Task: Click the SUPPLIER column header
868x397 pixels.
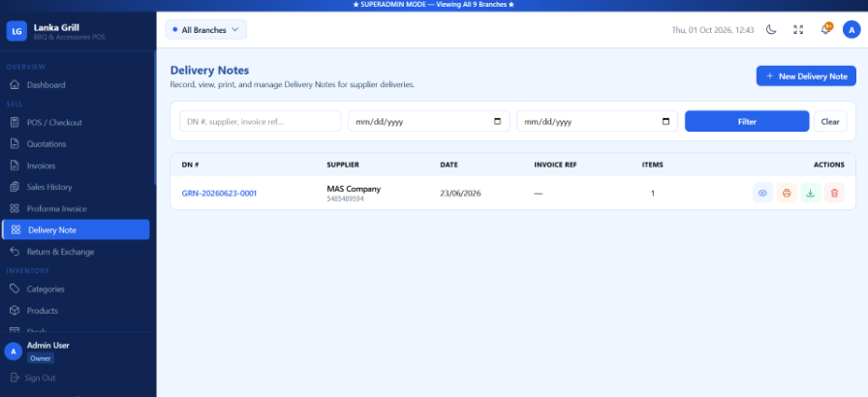Action: click(343, 165)
